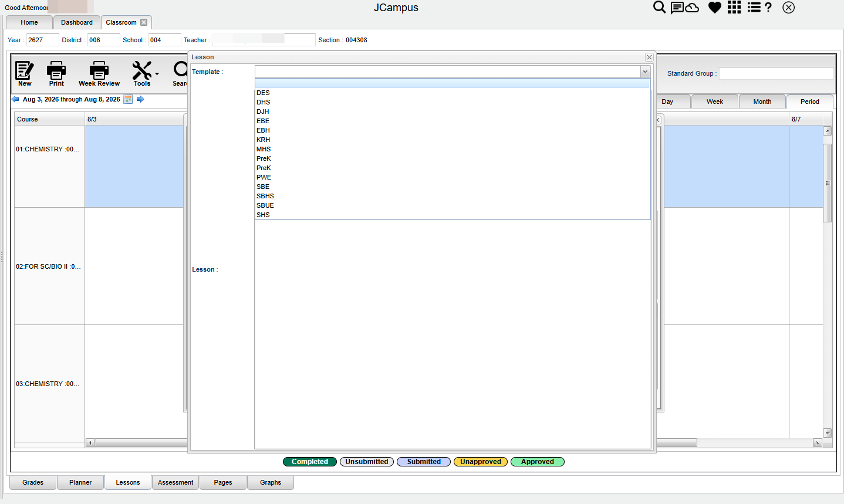Pick the SHS template option

point(453,215)
